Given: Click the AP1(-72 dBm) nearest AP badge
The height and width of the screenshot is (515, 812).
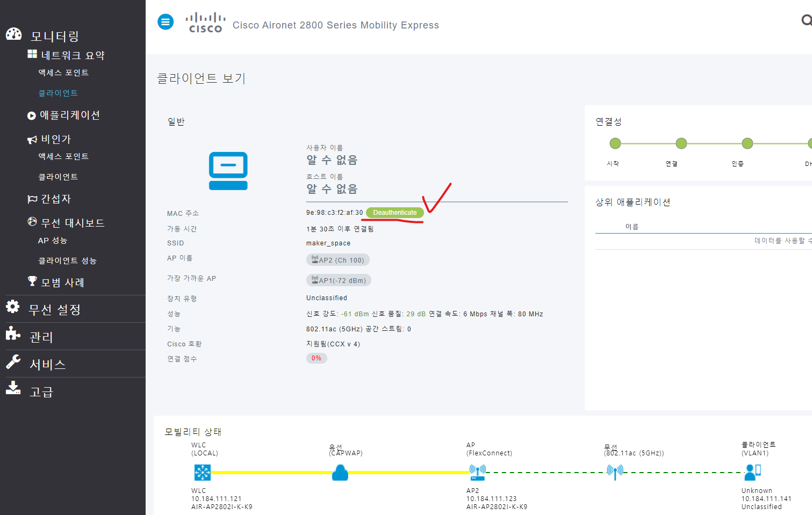Looking at the screenshot, I should coord(339,280).
